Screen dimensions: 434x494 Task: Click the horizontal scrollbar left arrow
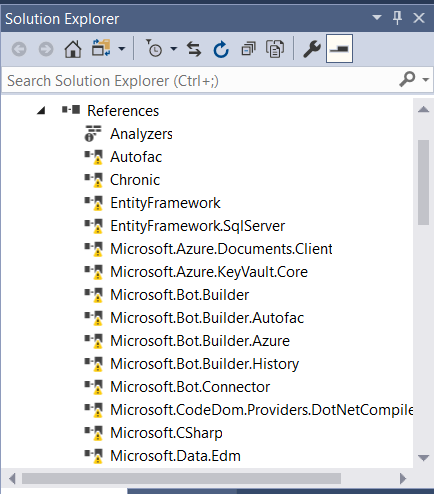pos(12,479)
